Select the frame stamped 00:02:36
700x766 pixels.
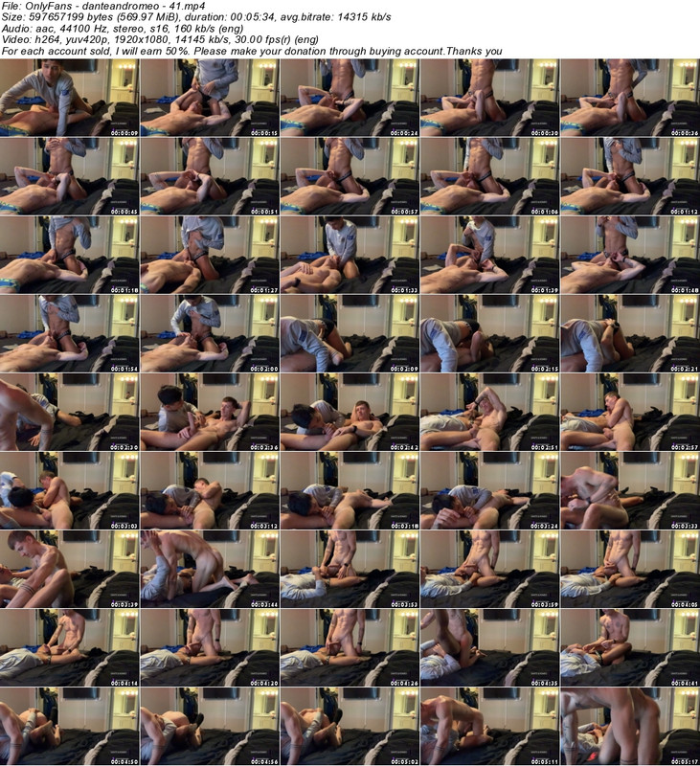tap(210, 411)
